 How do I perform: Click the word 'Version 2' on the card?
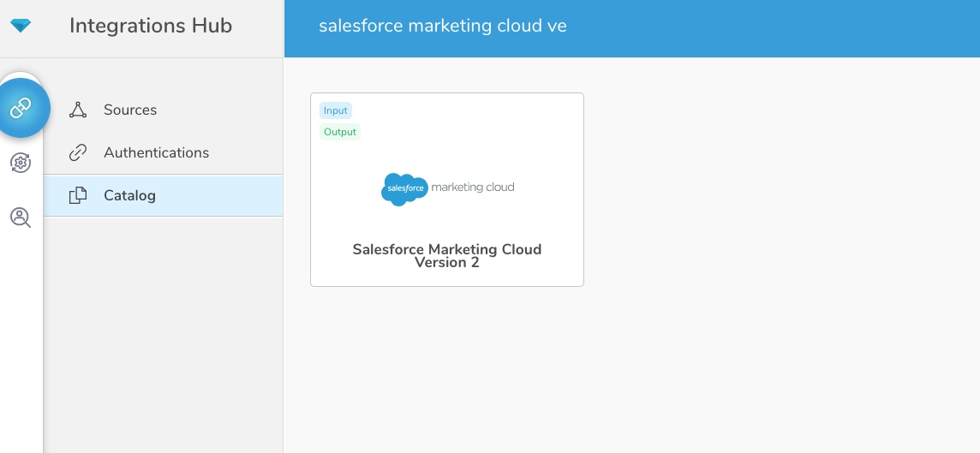pyautogui.click(x=446, y=263)
